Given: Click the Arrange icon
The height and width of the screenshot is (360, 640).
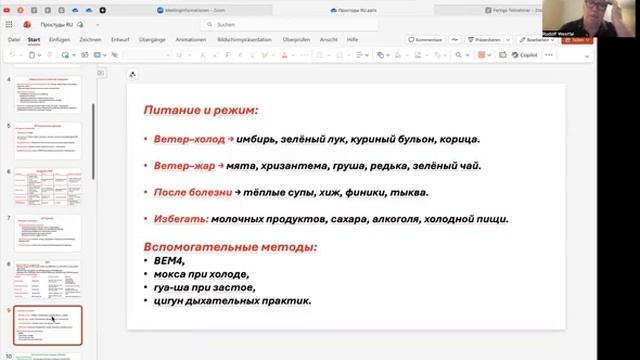Looking at the screenshot, I should pos(418,55).
